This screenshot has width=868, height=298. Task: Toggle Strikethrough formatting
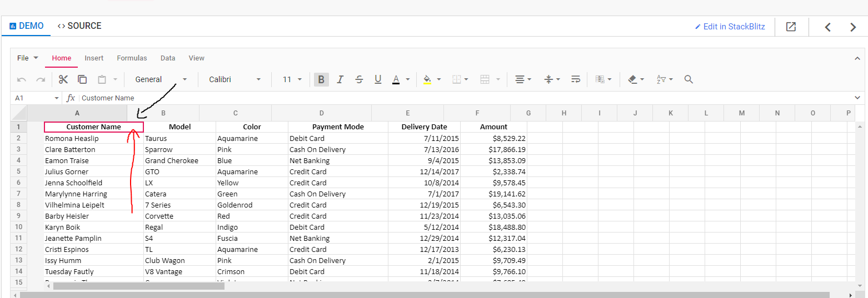click(x=359, y=79)
